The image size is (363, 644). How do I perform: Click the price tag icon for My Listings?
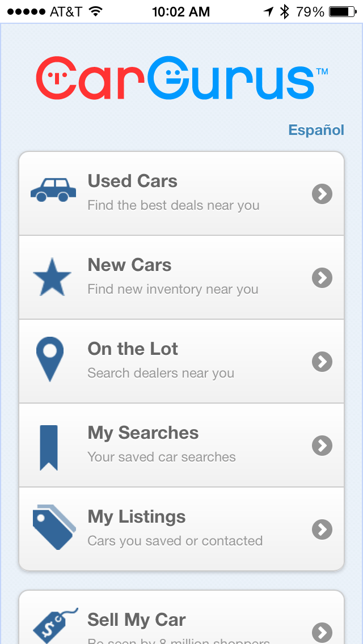(54, 528)
